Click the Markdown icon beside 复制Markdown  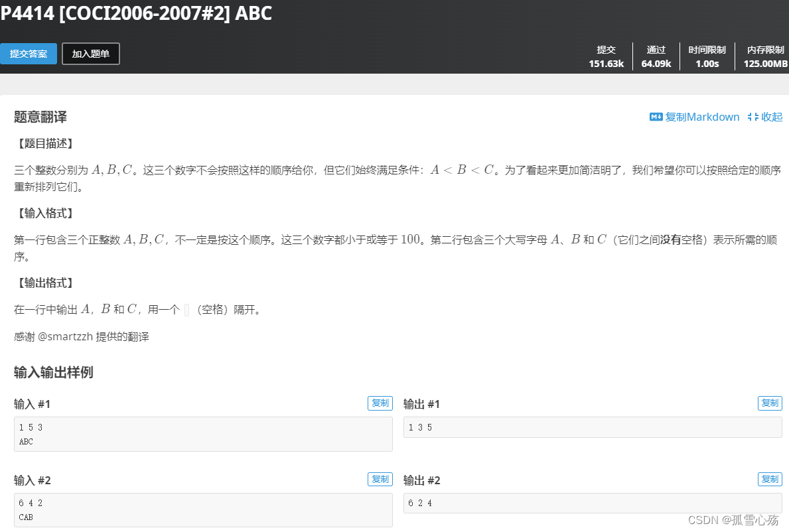656,117
